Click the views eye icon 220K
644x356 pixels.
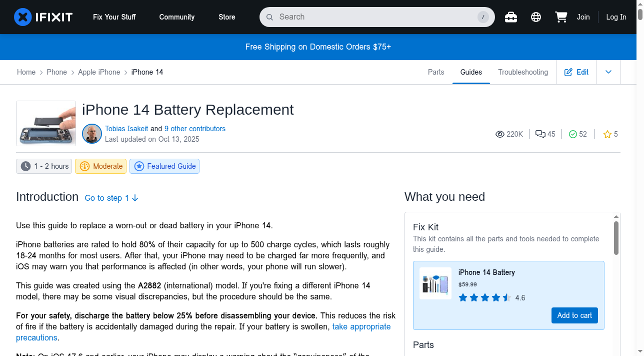(x=499, y=134)
